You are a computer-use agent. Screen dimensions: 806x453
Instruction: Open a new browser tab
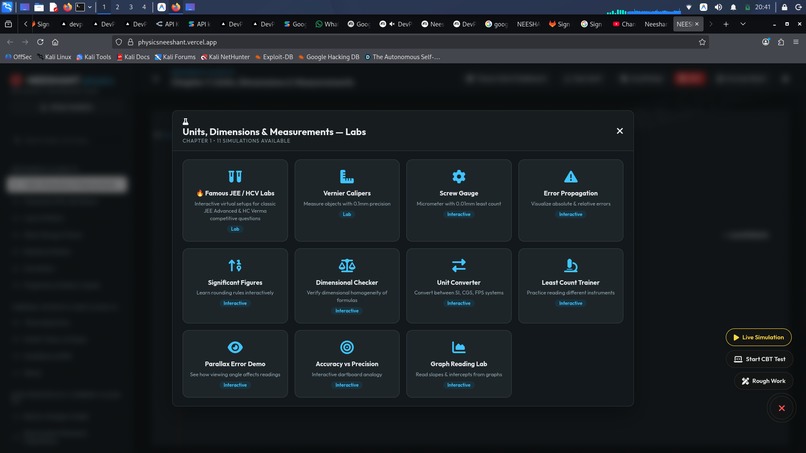click(x=726, y=24)
